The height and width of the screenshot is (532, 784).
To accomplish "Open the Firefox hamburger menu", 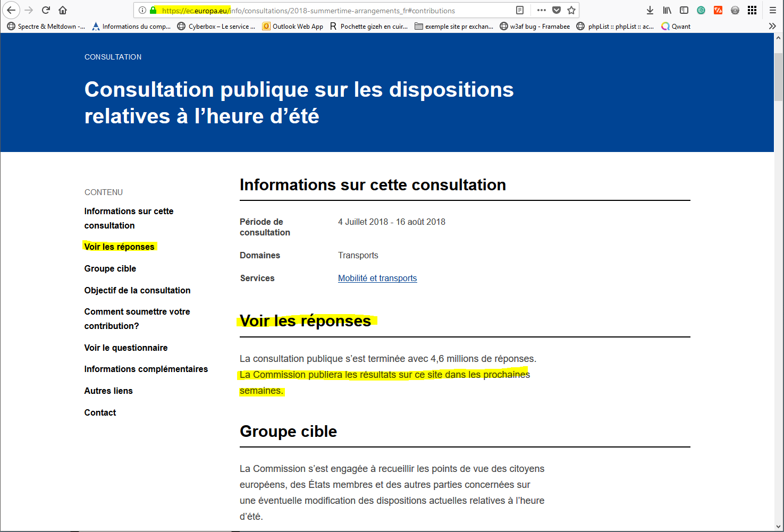I will 773,10.
